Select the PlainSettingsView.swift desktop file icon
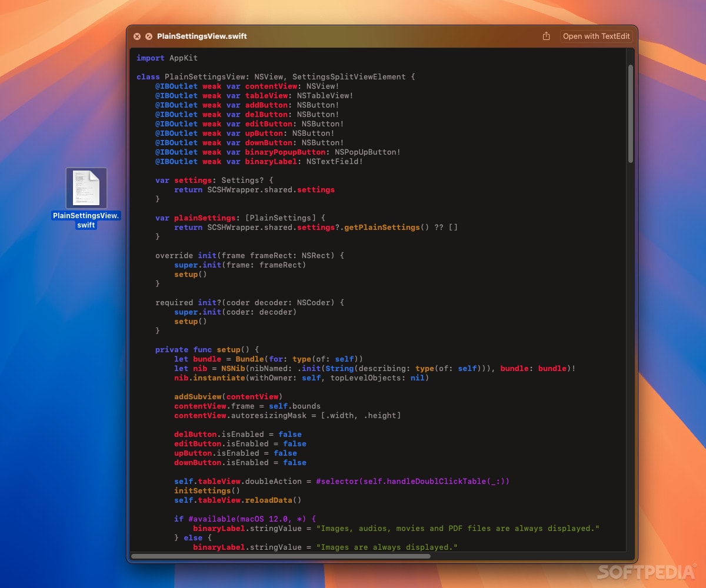Image resolution: width=706 pixels, height=588 pixels. pos(86,188)
